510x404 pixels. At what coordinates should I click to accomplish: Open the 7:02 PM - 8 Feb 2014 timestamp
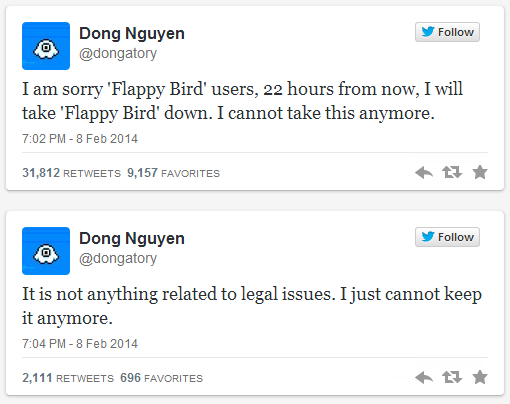(x=80, y=139)
